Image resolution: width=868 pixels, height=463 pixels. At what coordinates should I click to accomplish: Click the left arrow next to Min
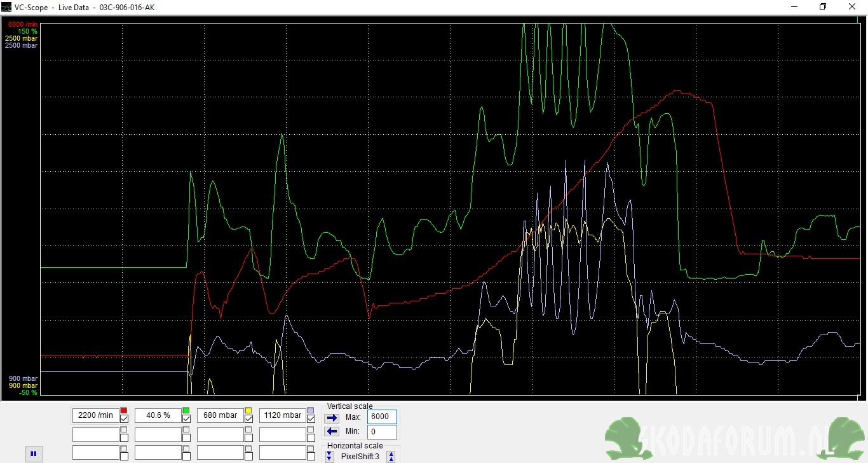[332, 432]
